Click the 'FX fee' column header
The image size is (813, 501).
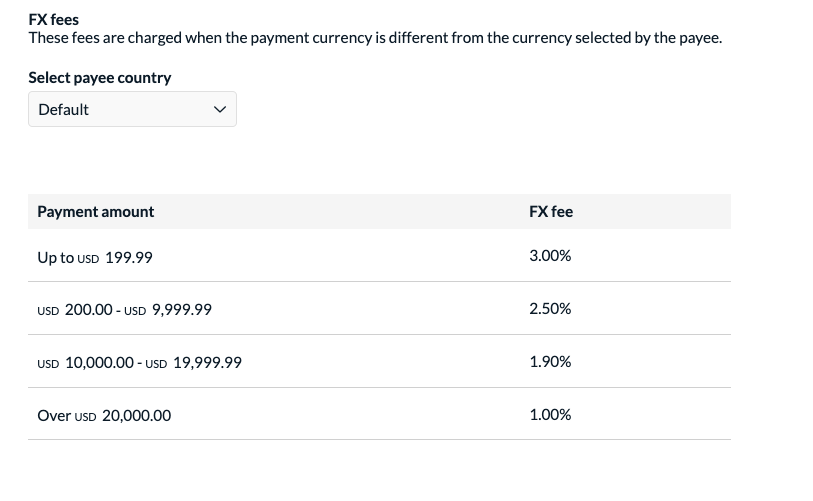pos(551,212)
